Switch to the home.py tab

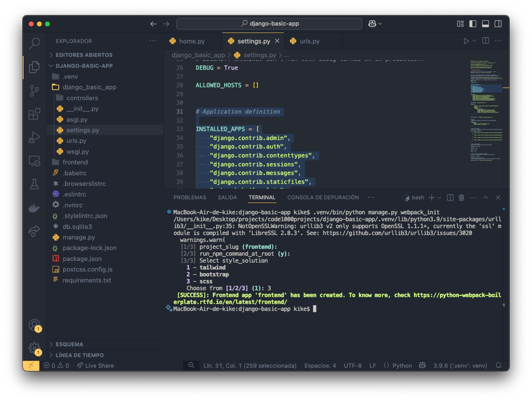[192, 41]
